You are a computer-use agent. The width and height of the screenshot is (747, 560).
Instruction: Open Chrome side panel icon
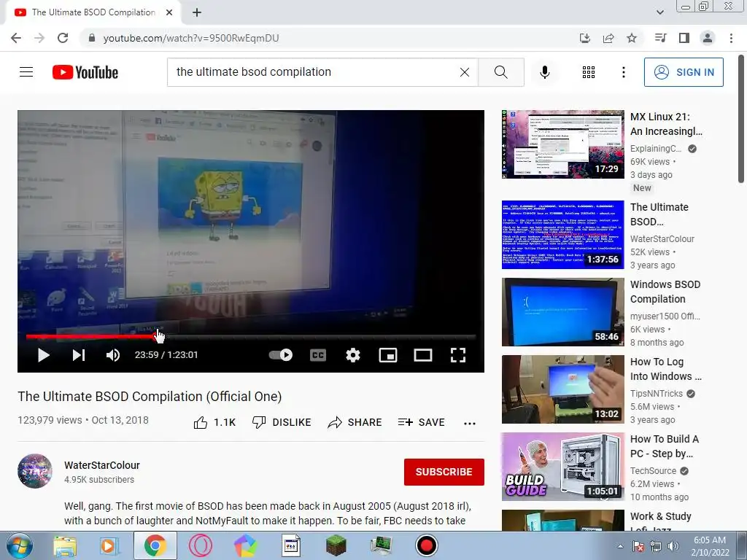pyautogui.click(x=684, y=38)
